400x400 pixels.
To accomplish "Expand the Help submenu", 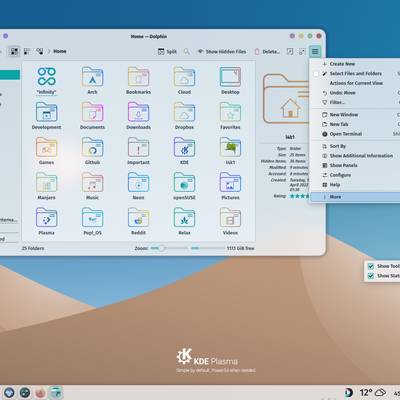I will [x=355, y=185].
